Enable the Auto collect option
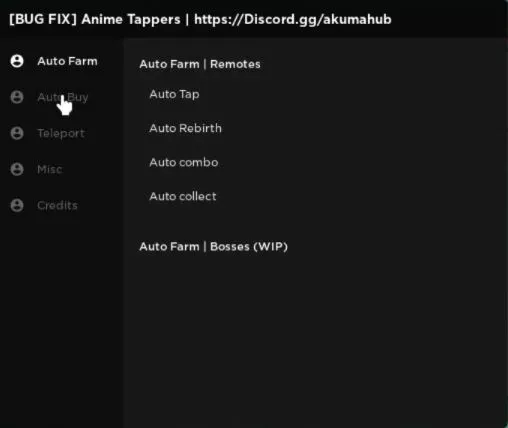The width and height of the screenshot is (508, 428). point(183,196)
